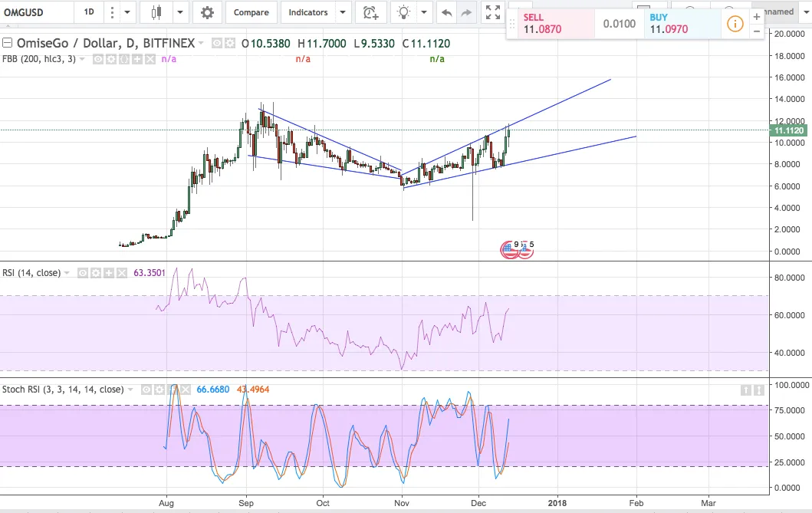Remove the RSI indicator with X icon
Screen dimensions: 812x513
pos(122,273)
